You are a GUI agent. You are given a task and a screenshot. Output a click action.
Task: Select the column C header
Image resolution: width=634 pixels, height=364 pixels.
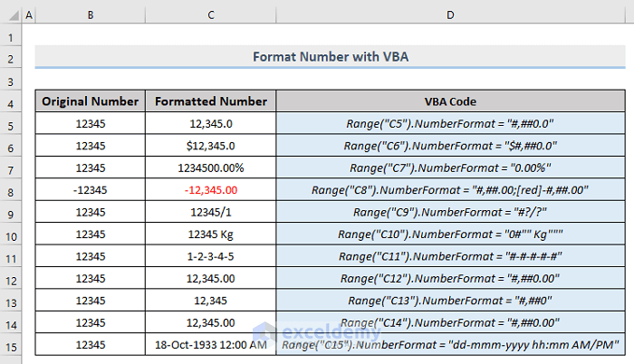click(210, 15)
